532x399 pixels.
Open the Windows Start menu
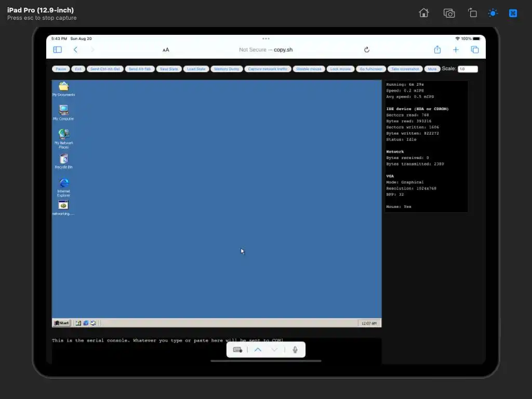click(61, 323)
